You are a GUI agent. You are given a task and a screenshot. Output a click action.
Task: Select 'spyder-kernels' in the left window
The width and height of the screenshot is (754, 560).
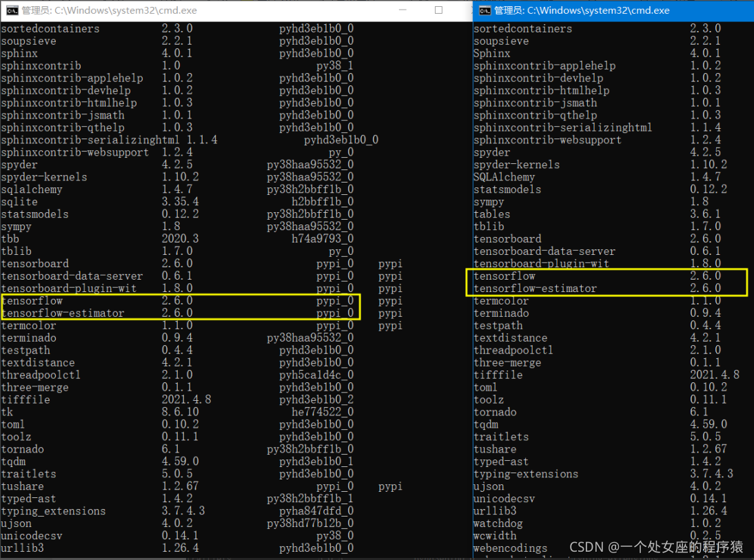(43, 177)
